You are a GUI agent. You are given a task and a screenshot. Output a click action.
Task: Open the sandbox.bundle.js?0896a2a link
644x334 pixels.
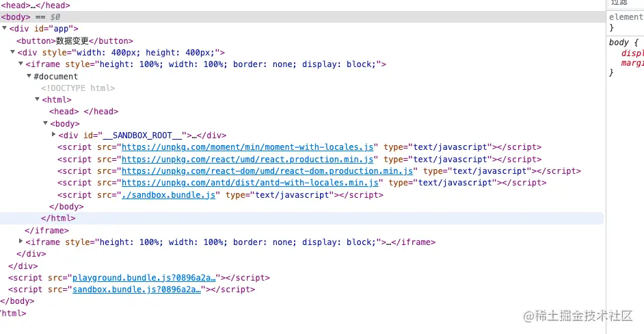tap(137, 290)
